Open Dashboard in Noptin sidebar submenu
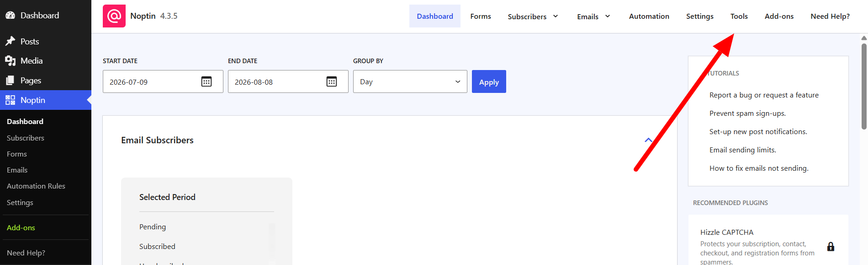 click(x=25, y=121)
